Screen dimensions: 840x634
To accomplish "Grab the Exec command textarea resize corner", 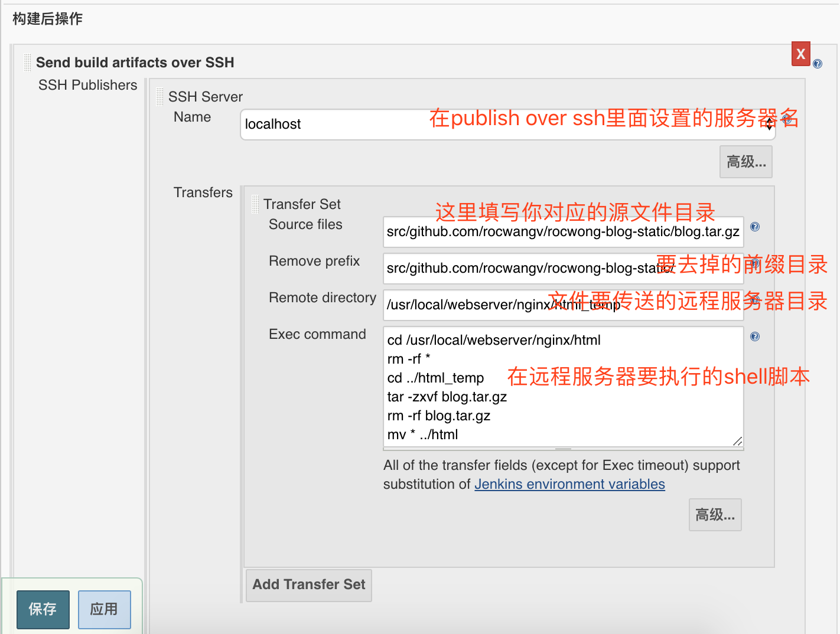I will coord(737,442).
